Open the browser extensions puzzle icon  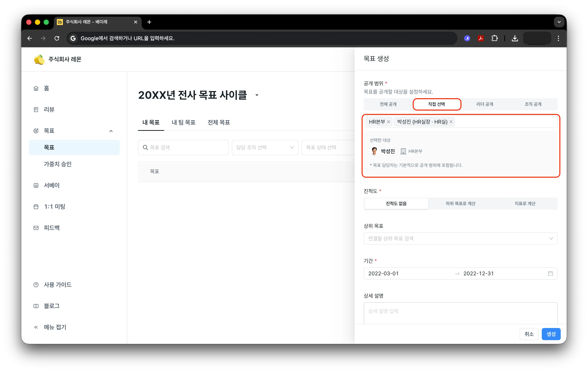click(494, 38)
